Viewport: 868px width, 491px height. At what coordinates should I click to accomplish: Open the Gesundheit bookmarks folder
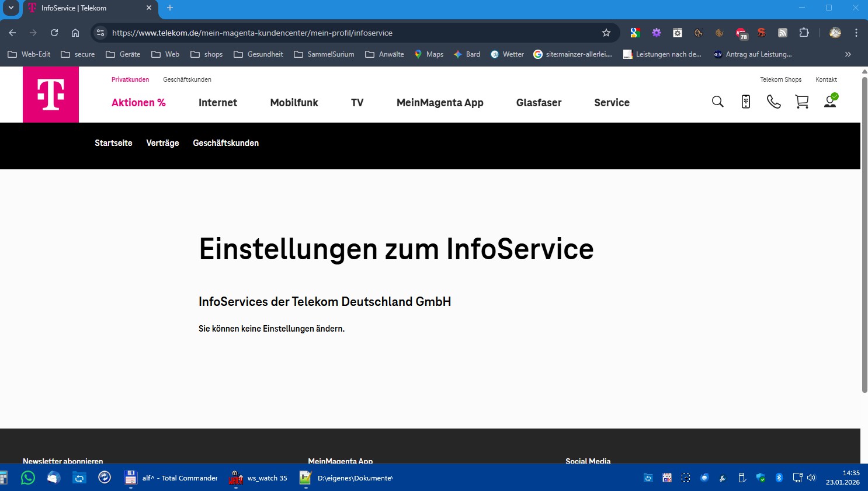pyautogui.click(x=258, y=54)
